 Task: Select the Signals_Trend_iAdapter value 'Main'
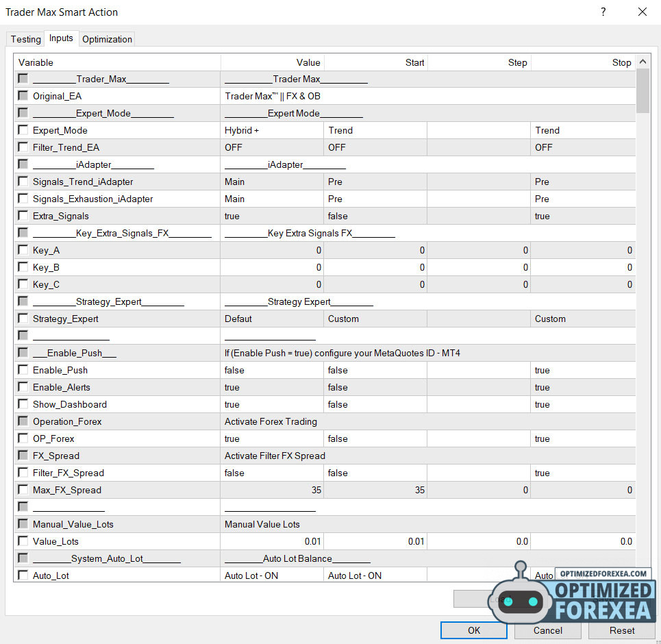(x=272, y=182)
